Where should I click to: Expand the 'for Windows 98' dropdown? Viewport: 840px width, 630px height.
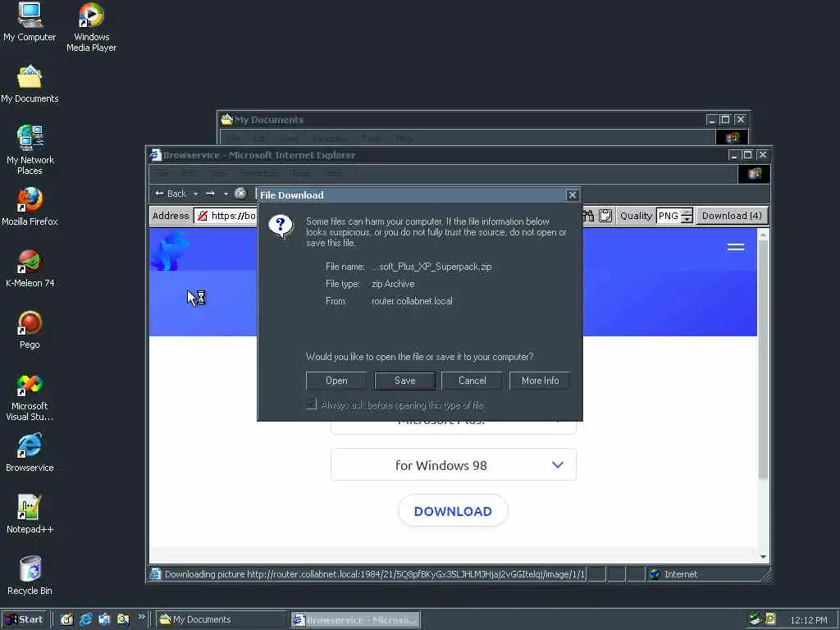coord(453,465)
